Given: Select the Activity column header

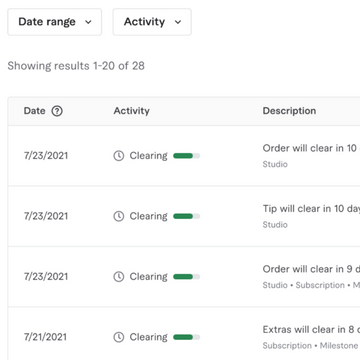Looking at the screenshot, I should 132,111.
